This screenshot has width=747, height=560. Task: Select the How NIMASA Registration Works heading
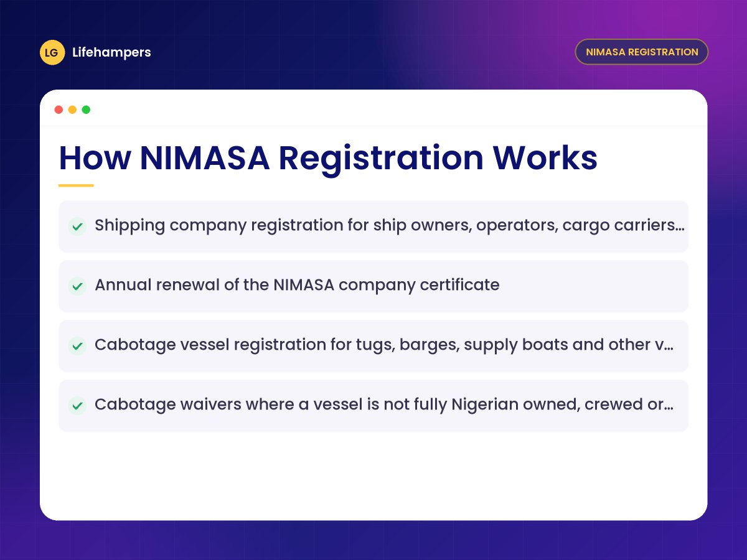pyautogui.click(x=328, y=158)
